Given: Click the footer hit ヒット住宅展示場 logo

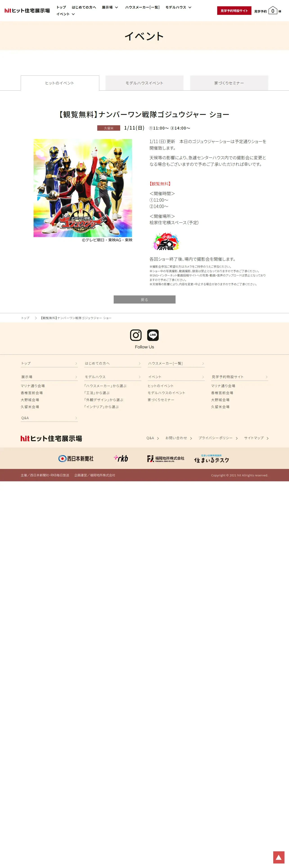Looking at the screenshot, I should 51,438.
